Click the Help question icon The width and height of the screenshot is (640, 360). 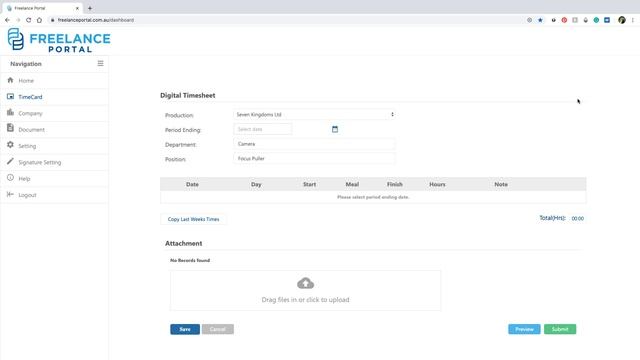point(10,178)
